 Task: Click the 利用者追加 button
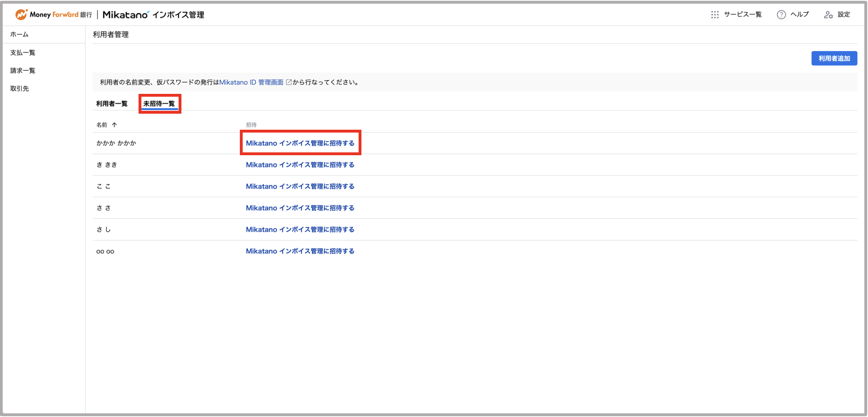pos(834,58)
